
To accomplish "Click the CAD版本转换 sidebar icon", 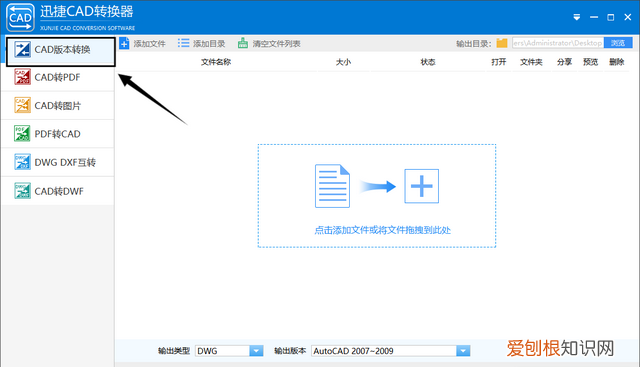I will pyautogui.click(x=22, y=49).
